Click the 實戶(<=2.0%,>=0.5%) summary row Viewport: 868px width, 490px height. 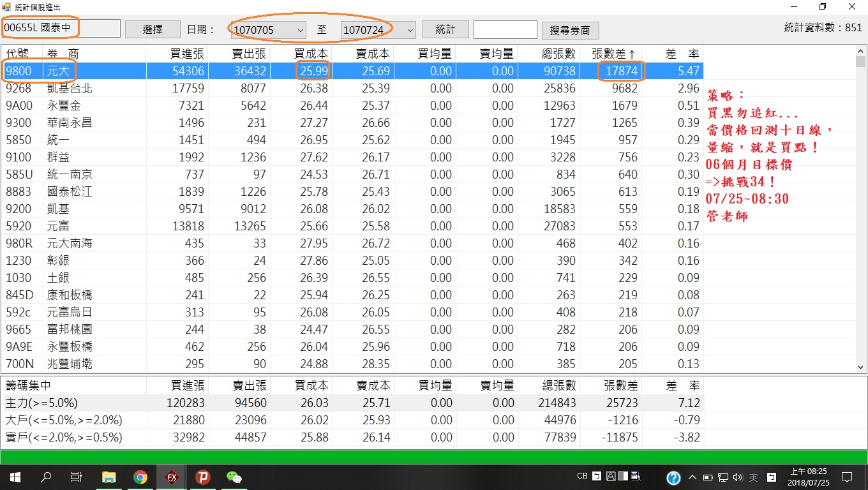point(352,437)
